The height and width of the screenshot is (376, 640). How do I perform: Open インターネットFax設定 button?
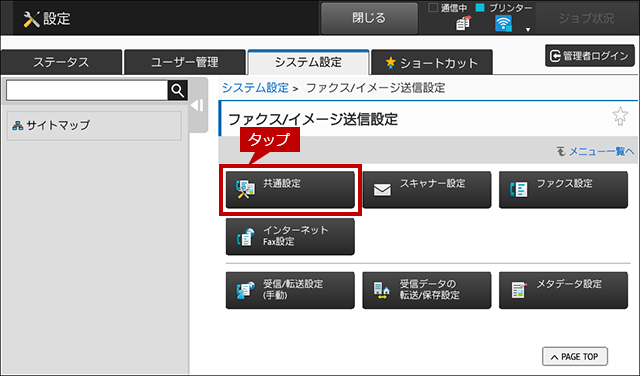pos(290,237)
